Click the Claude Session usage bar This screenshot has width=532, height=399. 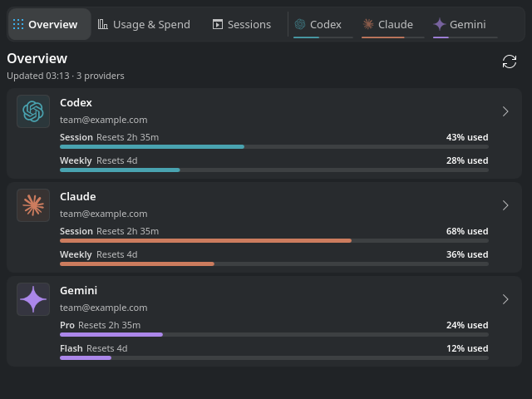coord(274,241)
